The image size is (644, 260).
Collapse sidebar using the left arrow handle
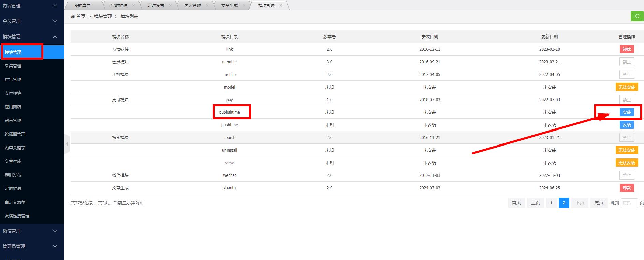pos(67,144)
